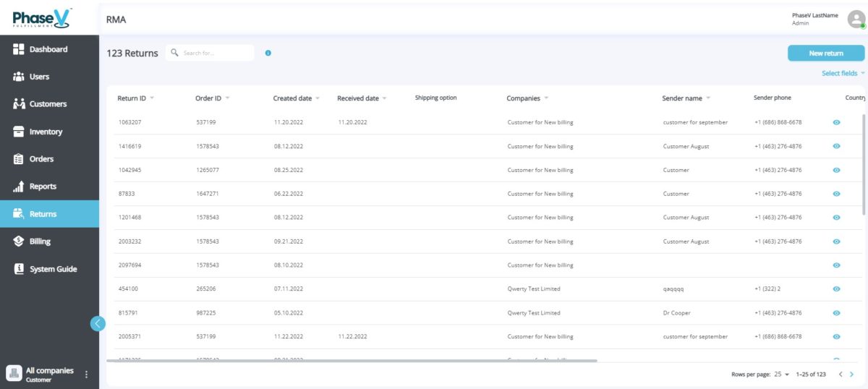View return 87833 with eye icon
Image resolution: width=868 pixels, height=389 pixels.
(836, 194)
